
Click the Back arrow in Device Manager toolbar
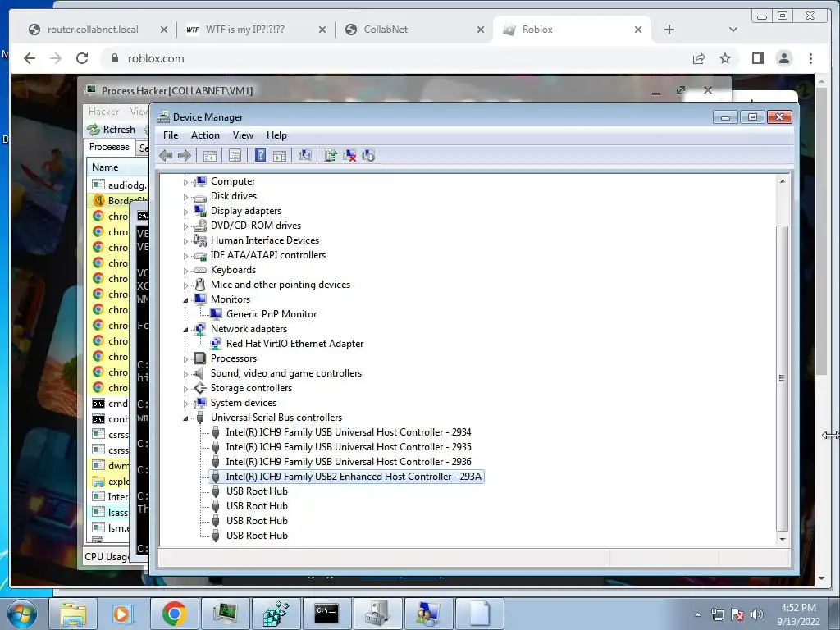tap(166, 155)
